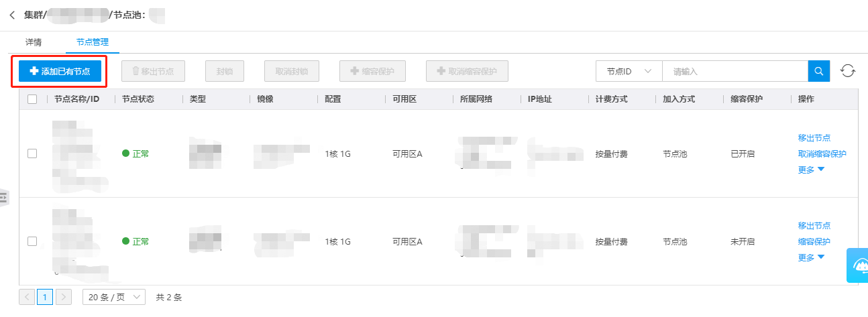Open the 节点ID search filter dropdown

click(629, 71)
